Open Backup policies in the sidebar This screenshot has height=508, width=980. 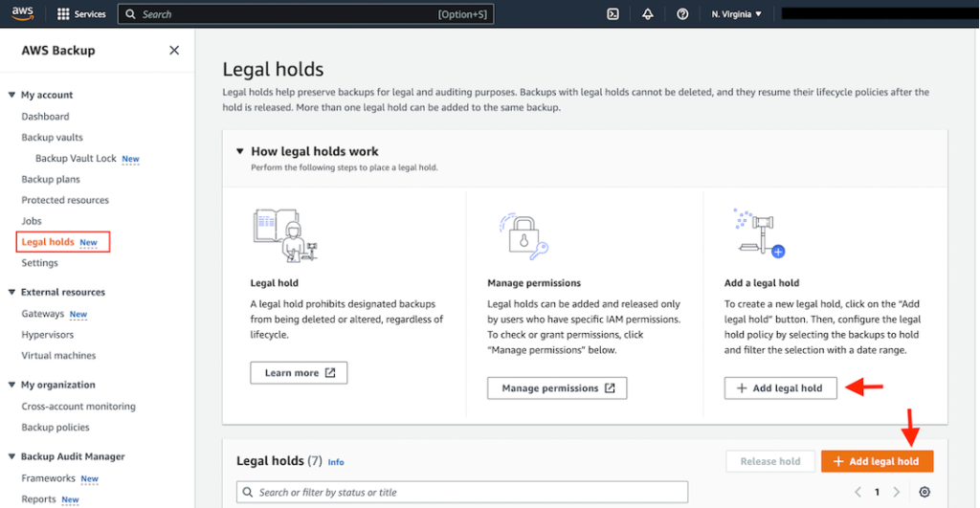pyautogui.click(x=55, y=427)
